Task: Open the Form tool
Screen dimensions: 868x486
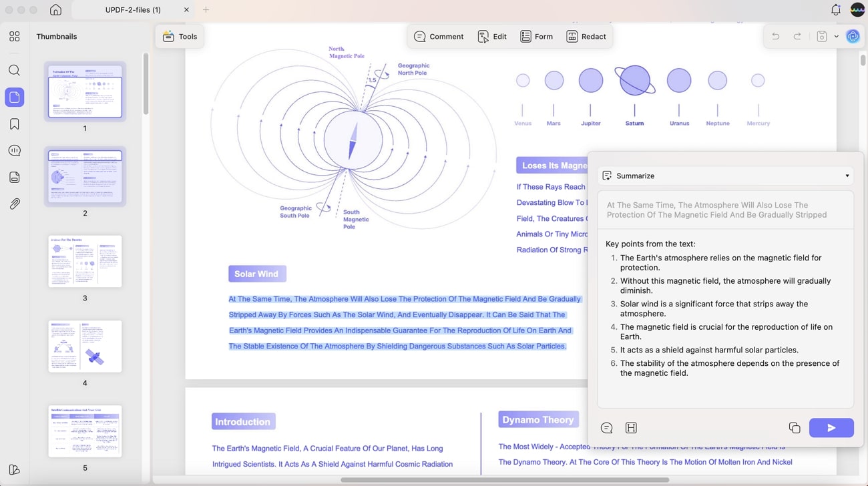Action: 537,37
